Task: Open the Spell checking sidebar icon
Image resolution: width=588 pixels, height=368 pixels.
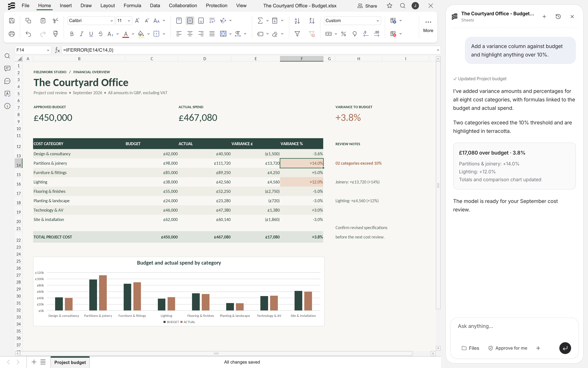Action: (x=7, y=93)
